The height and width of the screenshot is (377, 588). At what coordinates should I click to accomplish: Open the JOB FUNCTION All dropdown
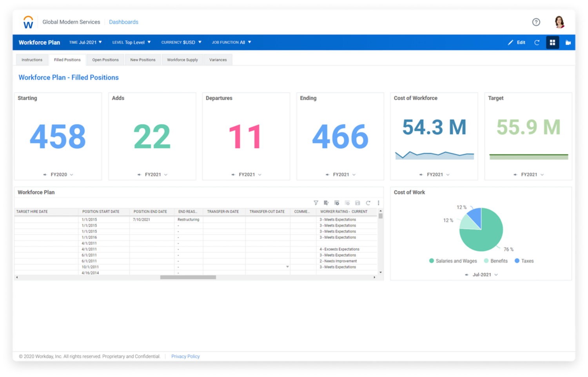point(231,43)
